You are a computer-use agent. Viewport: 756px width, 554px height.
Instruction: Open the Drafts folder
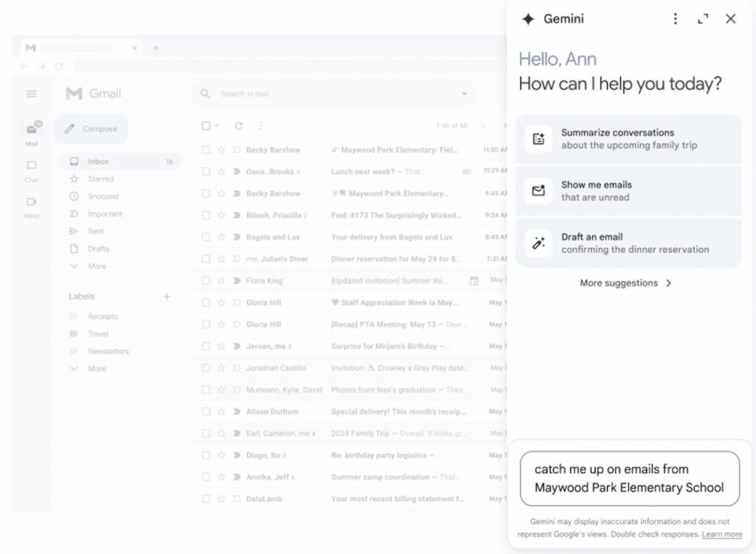pyautogui.click(x=120, y=249)
